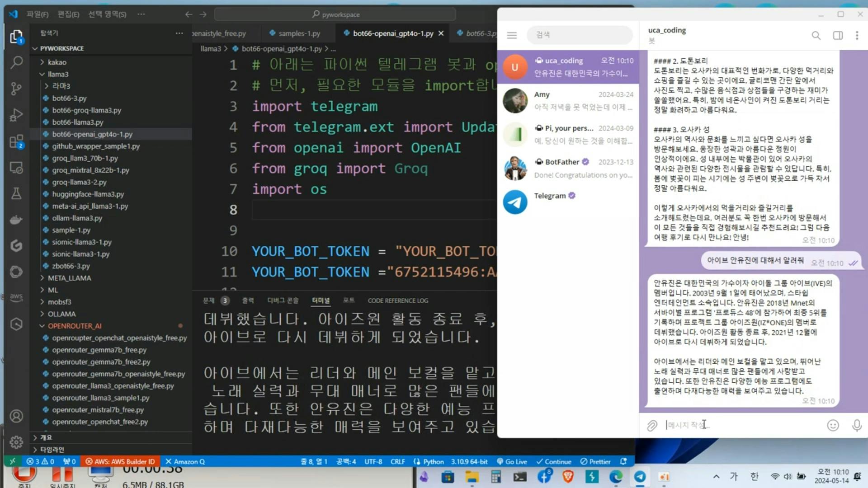This screenshot has width=868, height=488.
Task: Open File Explorer from taskbar
Action: click(472, 476)
